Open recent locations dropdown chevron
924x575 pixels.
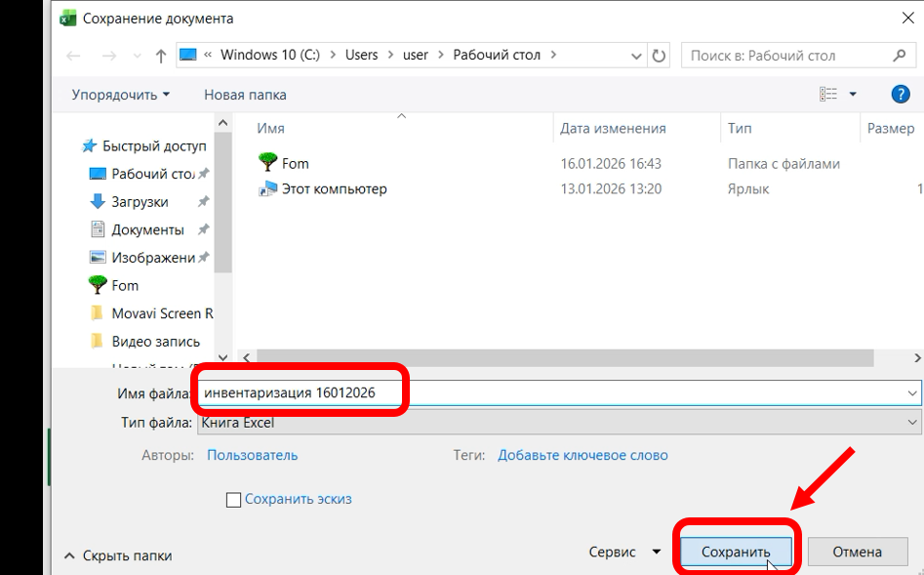click(137, 56)
